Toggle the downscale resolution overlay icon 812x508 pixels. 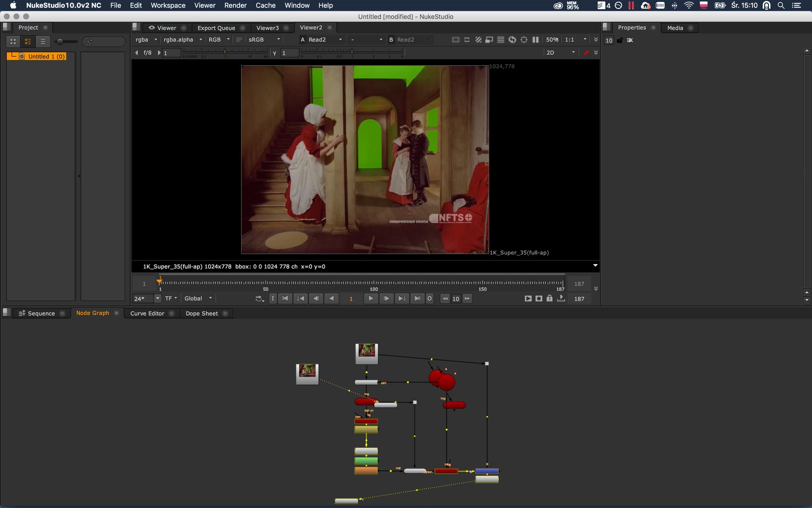point(489,40)
